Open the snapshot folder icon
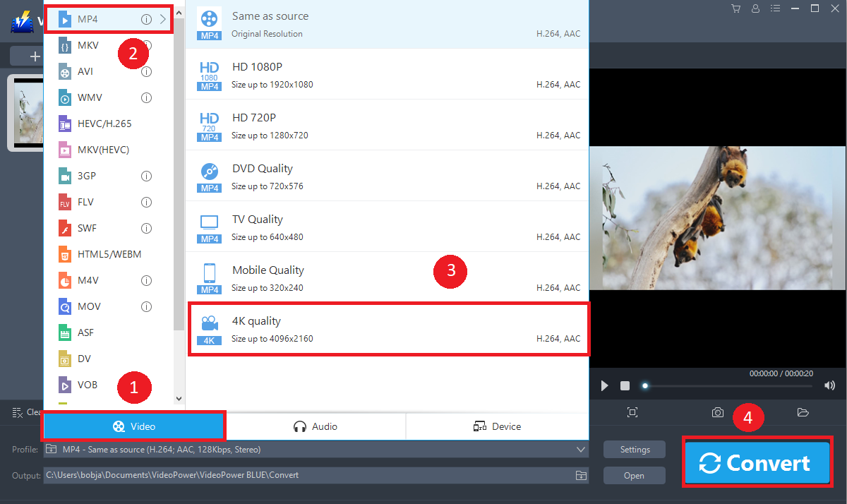Image resolution: width=847 pixels, height=504 pixels. click(803, 412)
